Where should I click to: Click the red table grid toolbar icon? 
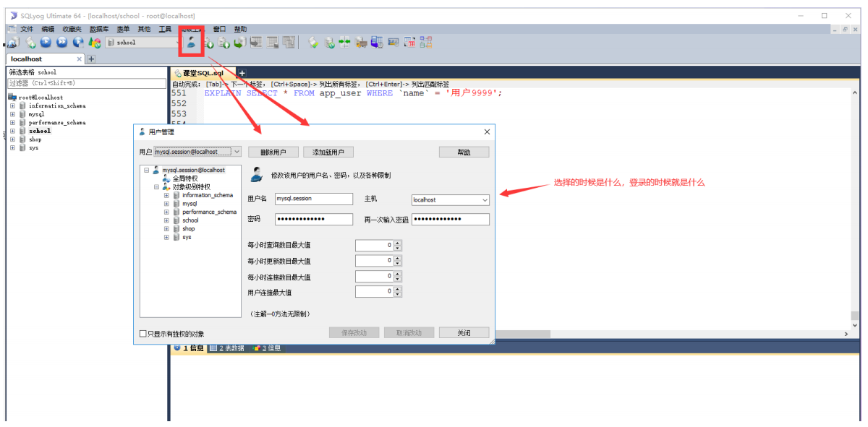coord(409,43)
